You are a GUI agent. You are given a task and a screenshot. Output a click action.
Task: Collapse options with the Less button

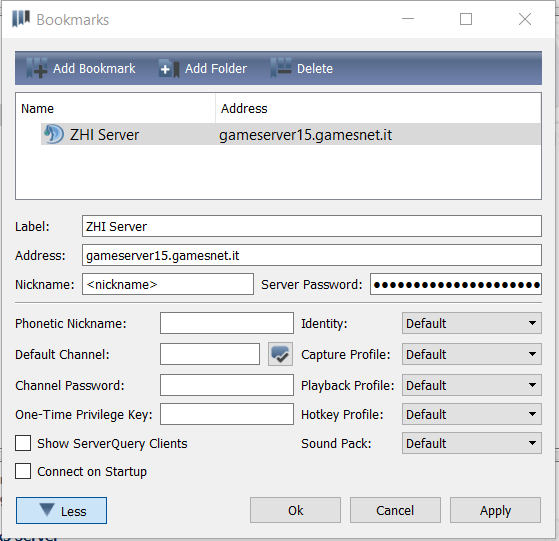(x=61, y=511)
